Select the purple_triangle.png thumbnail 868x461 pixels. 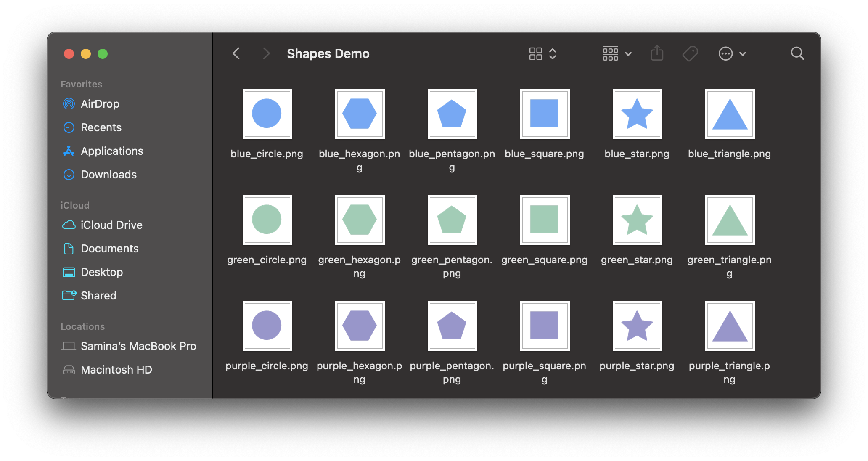pos(730,326)
